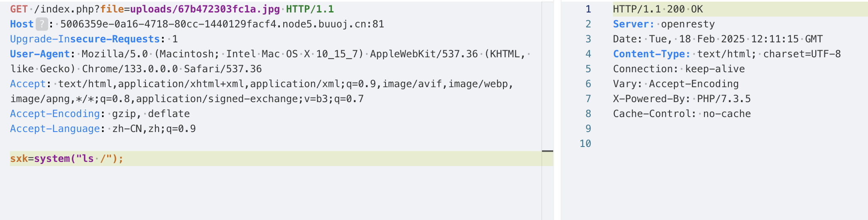Click the question mark icon beside Host
The width and height of the screenshot is (868, 220).
click(42, 24)
